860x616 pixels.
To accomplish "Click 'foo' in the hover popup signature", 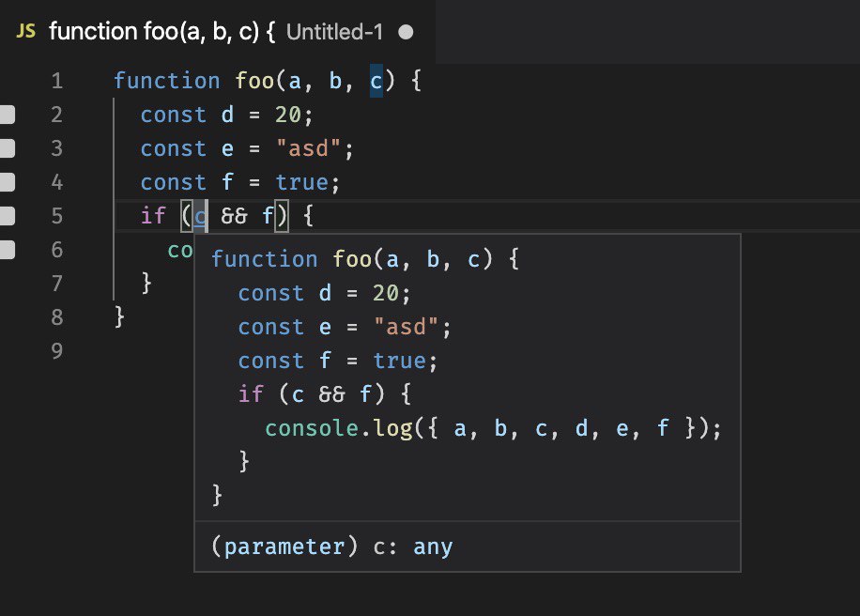I will (x=353, y=259).
